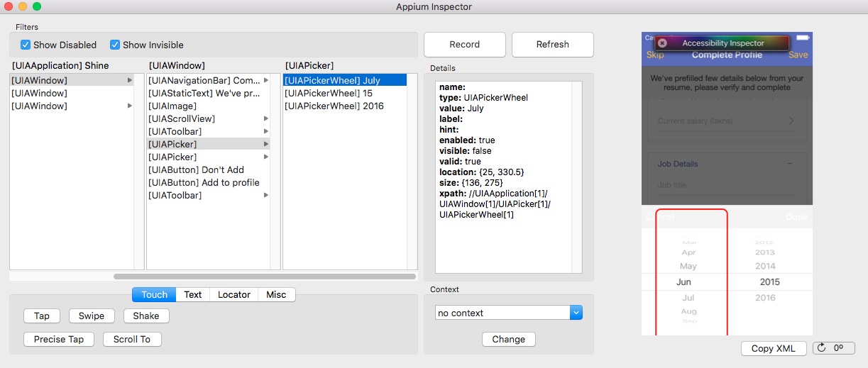Click the Tap button
The image size is (868, 368).
point(42,316)
